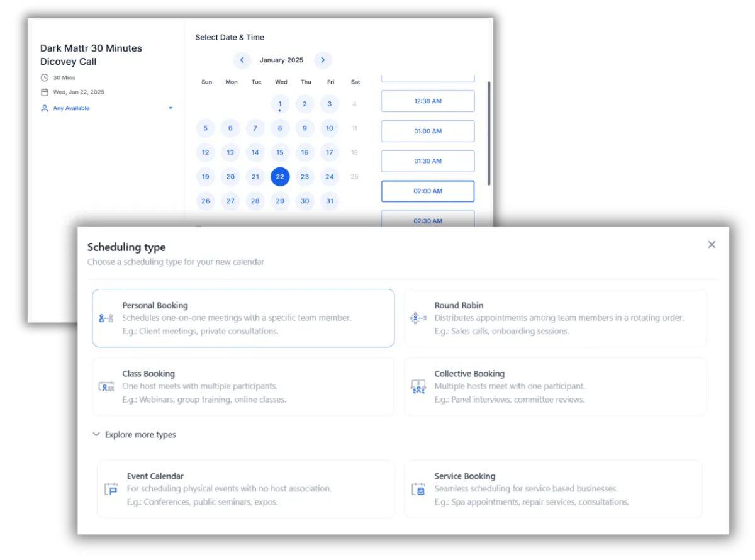Pick January 28 date
Screen dimensions: 755x560
point(255,201)
